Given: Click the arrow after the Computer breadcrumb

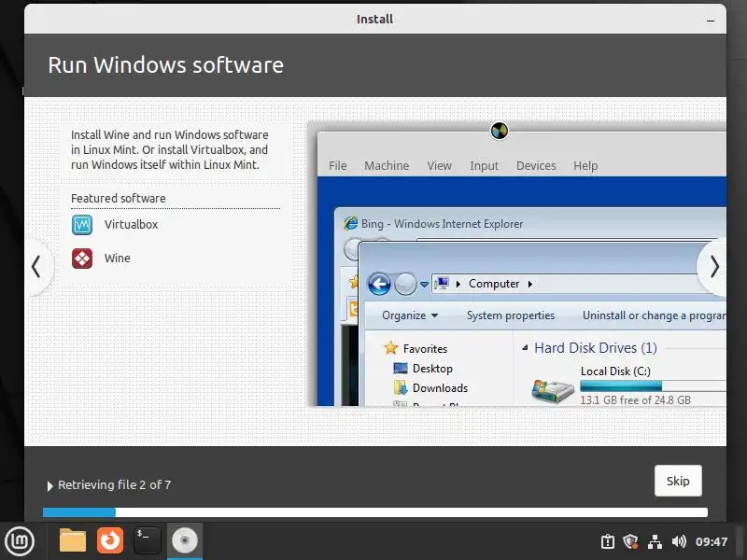Looking at the screenshot, I should (529, 285).
